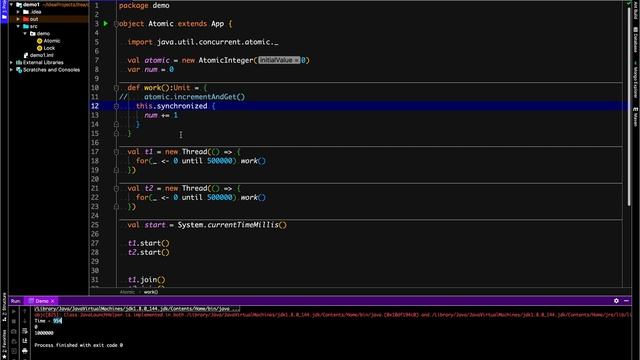Select the demo1.iml file
The width and height of the screenshot is (640, 360).
pyautogui.click(x=38, y=55)
